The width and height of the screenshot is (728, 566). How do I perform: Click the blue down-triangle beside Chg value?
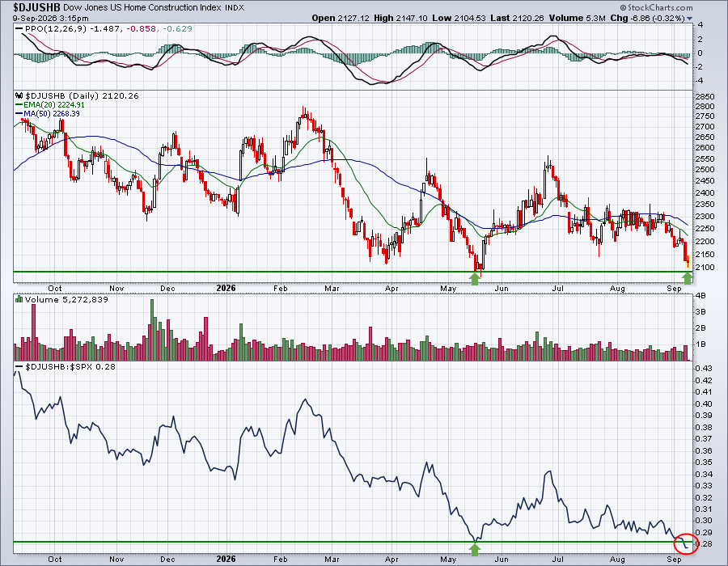[x=689, y=19]
